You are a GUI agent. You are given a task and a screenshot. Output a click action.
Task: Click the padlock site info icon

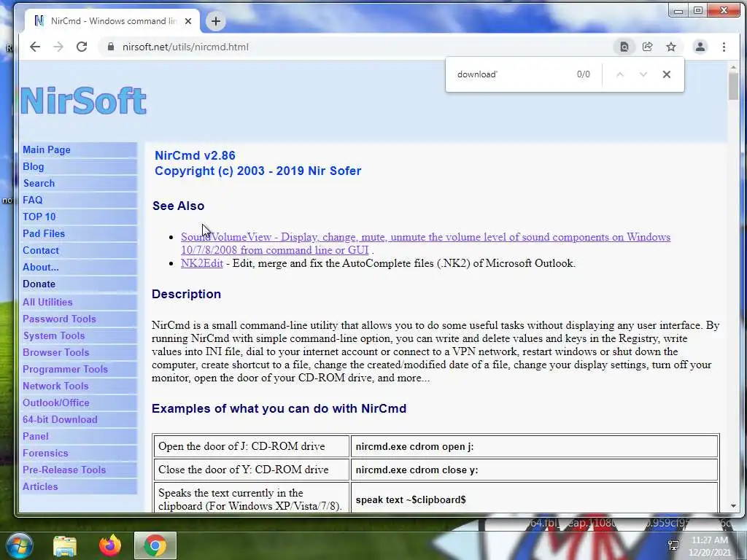[x=111, y=47]
